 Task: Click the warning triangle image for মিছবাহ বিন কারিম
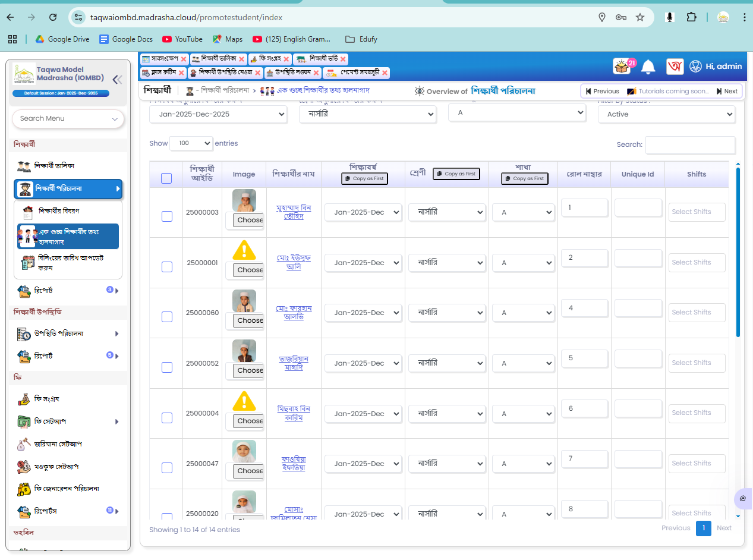(x=244, y=401)
